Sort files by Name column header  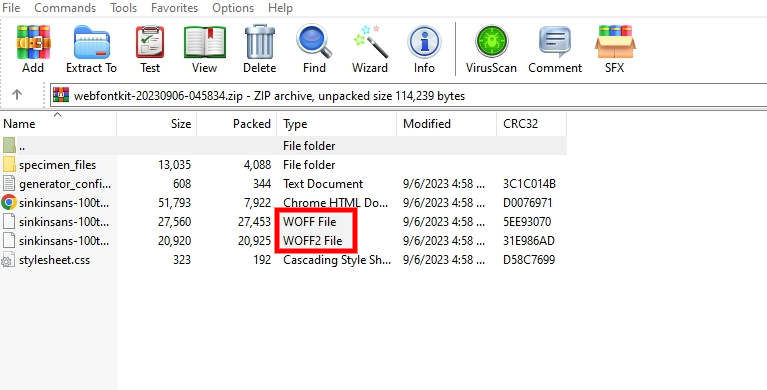(x=58, y=124)
